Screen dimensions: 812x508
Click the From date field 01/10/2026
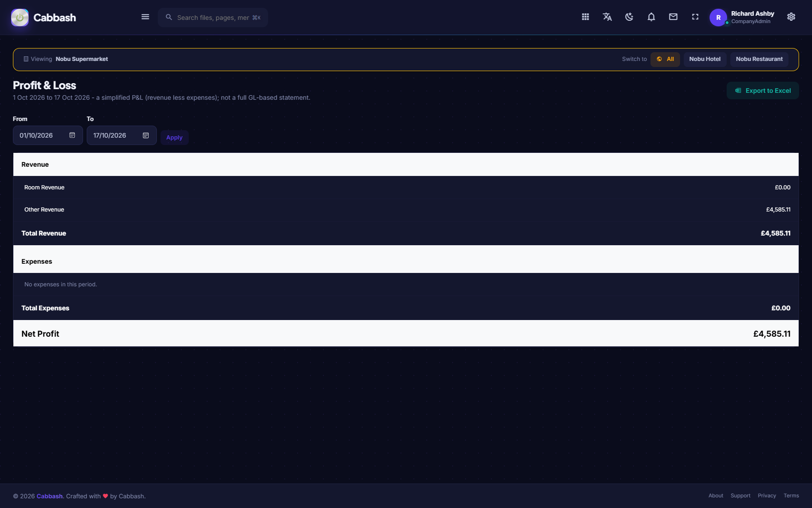pyautogui.click(x=48, y=135)
